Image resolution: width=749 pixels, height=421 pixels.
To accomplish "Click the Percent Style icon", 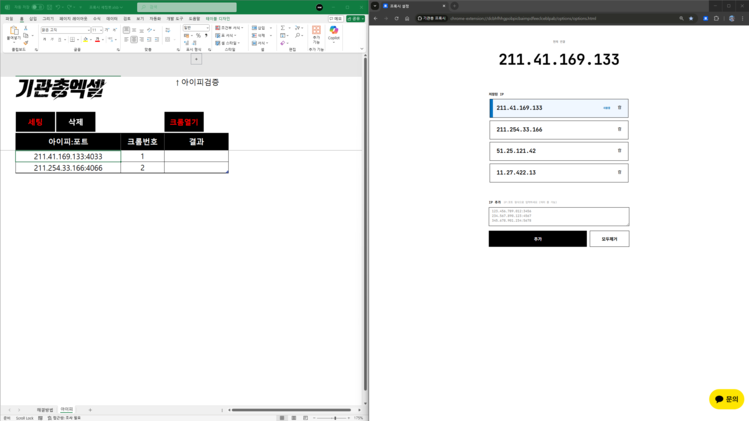I will (x=198, y=35).
